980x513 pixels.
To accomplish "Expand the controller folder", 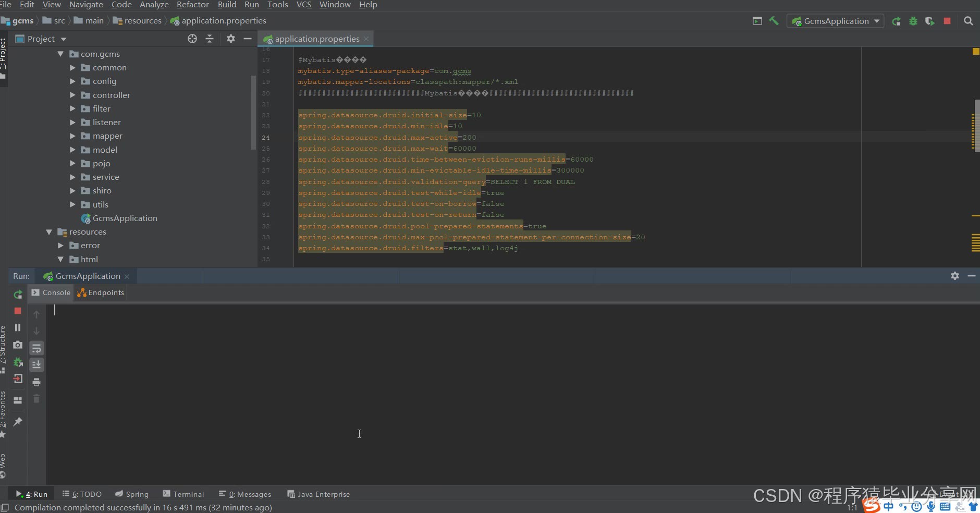I will click(72, 95).
